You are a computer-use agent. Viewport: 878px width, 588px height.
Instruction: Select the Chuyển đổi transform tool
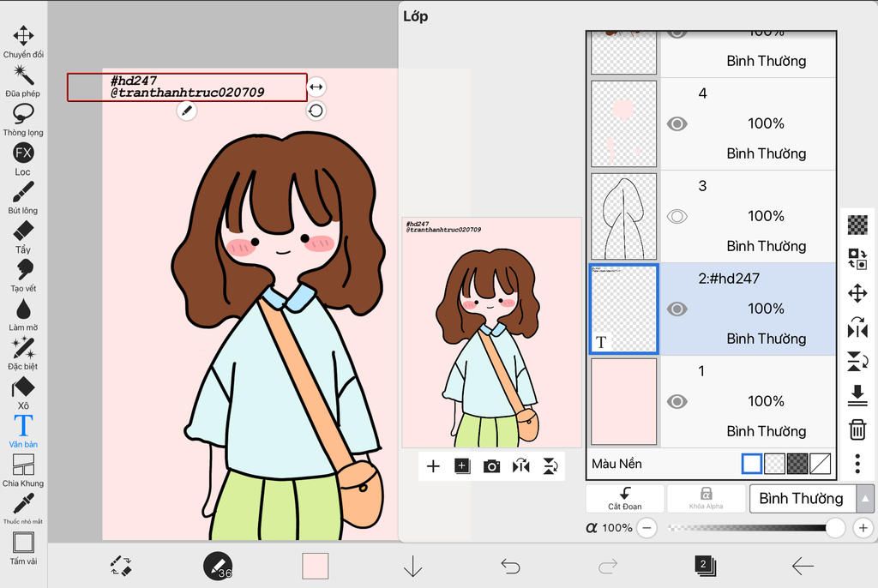[23, 41]
